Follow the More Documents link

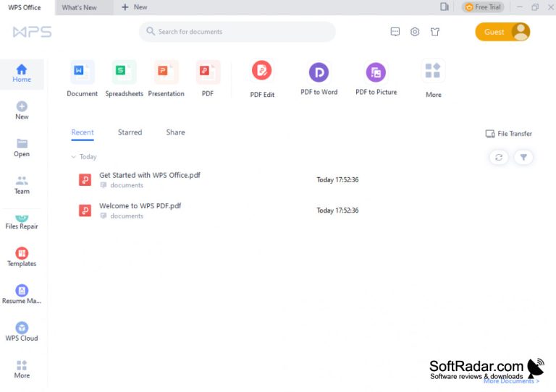pos(511,381)
